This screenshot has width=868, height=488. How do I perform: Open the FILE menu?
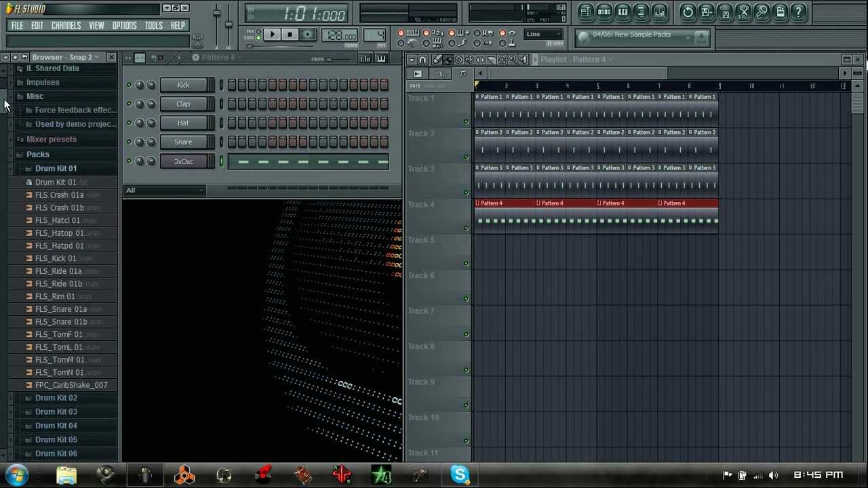pos(17,26)
